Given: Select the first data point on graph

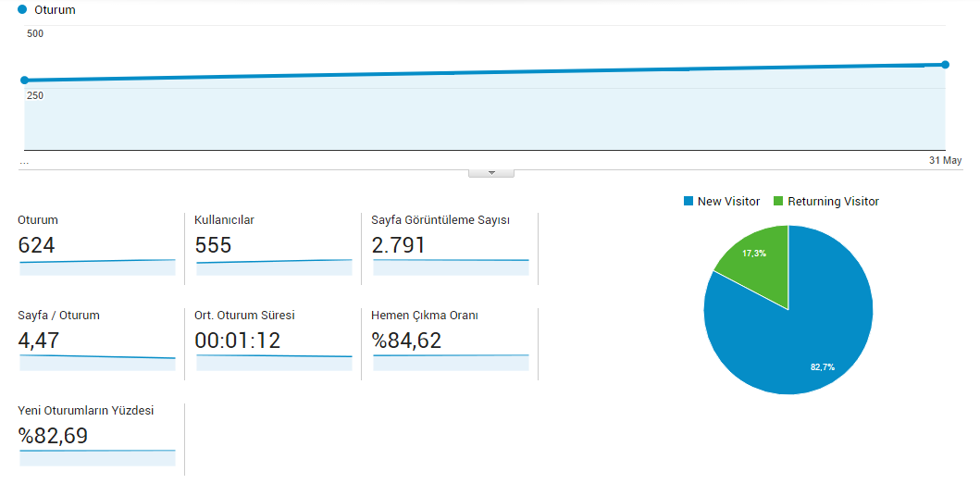Looking at the screenshot, I should (24, 80).
